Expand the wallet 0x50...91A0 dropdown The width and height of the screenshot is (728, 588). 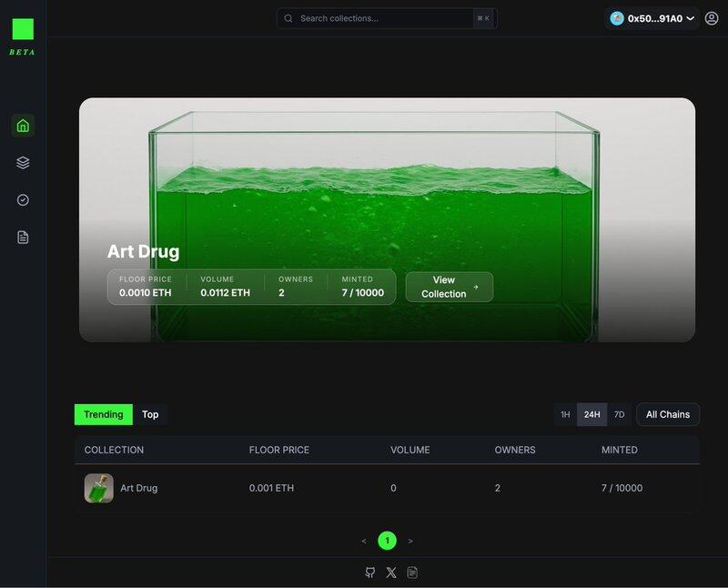click(x=652, y=18)
